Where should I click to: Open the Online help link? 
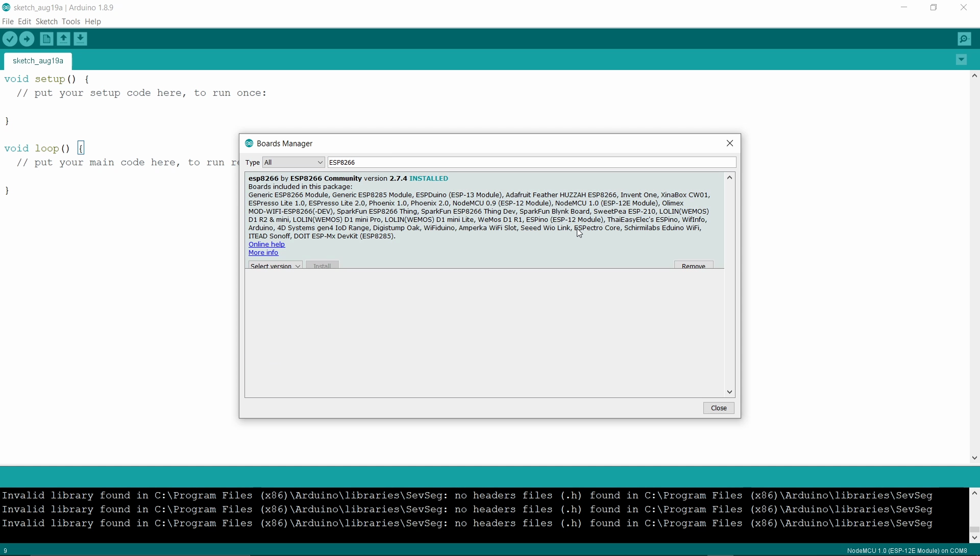point(266,244)
